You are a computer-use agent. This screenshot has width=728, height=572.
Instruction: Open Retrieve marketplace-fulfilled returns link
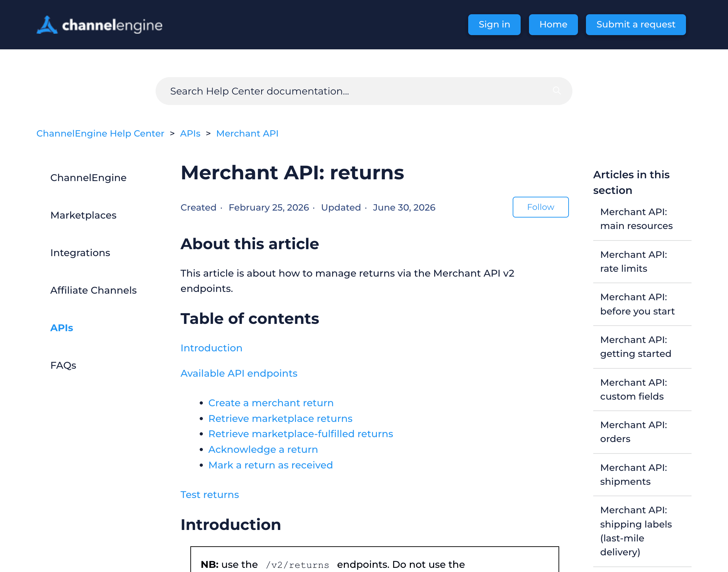coord(301,434)
